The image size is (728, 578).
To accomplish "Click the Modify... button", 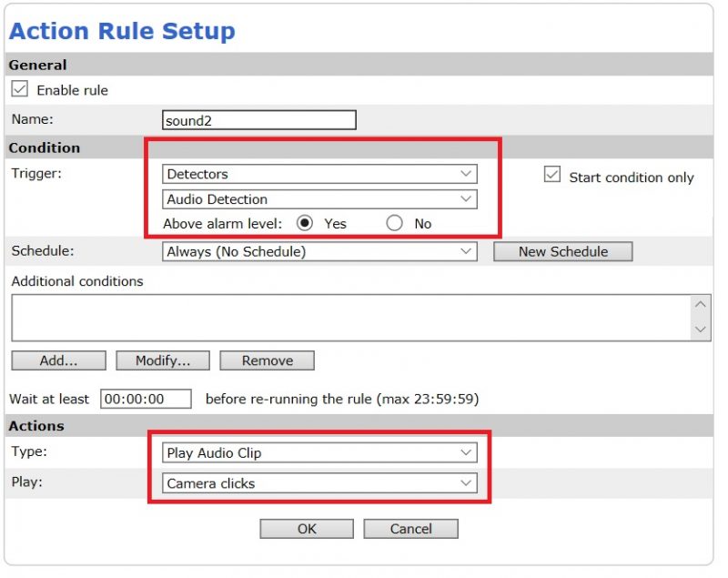I will 163,360.
